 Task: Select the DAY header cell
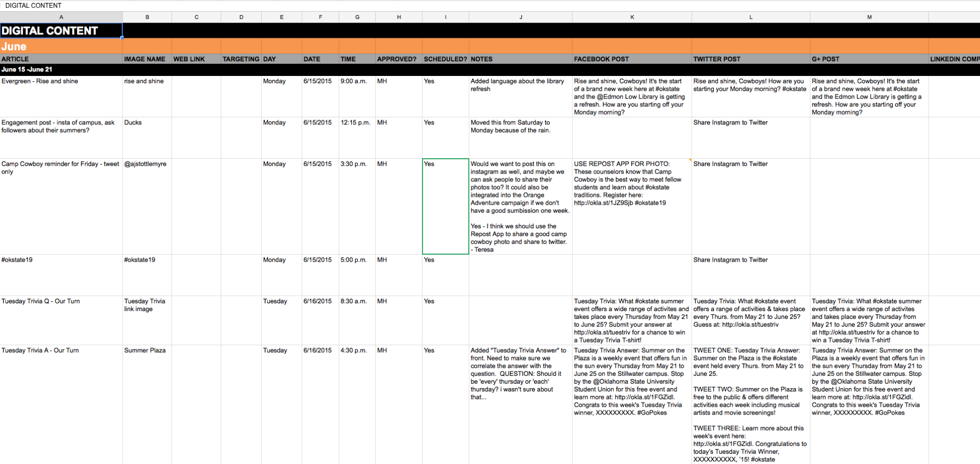coord(282,59)
